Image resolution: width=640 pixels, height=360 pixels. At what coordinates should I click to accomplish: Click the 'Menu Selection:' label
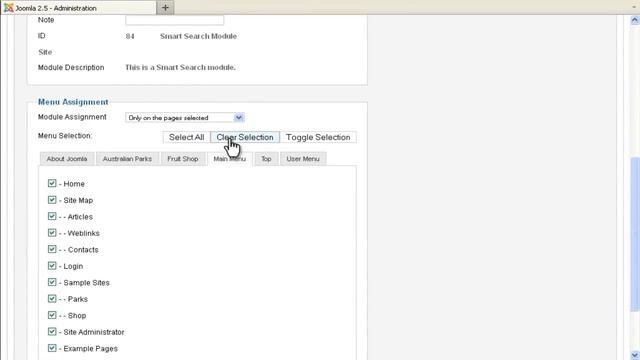click(x=65, y=136)
